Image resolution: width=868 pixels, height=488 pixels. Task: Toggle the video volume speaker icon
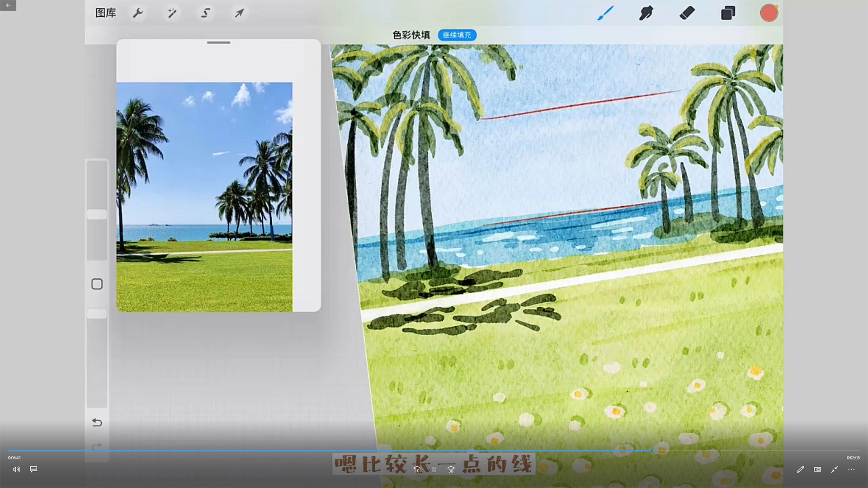click(17, 469)
